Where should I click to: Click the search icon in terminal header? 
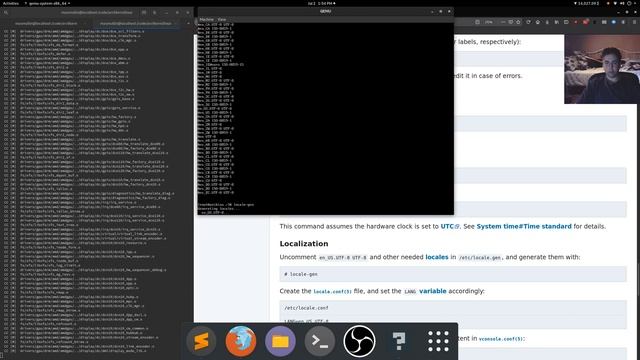6,13
